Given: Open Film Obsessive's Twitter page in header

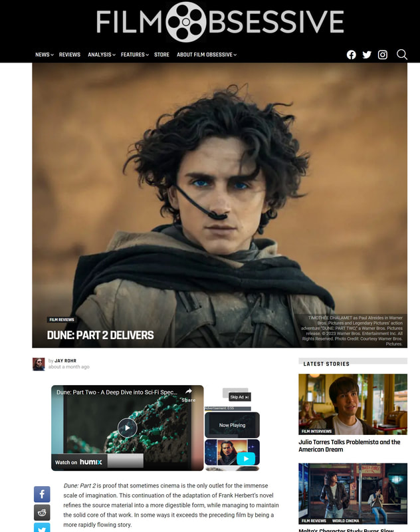Looking at the screenshot, I should pyautogui.click(x=367, y=55).
